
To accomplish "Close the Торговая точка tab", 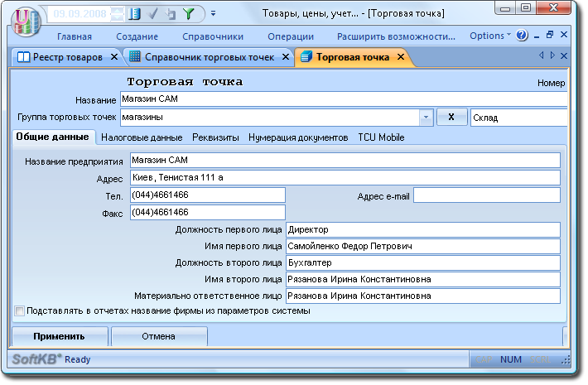I will pos(401,57).
